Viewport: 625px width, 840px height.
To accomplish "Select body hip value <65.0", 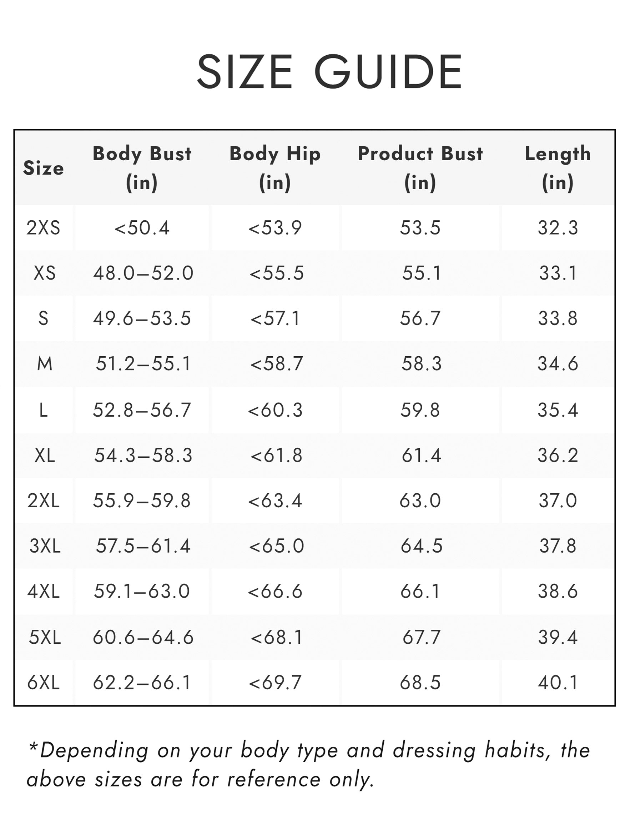I will [276, 546].
